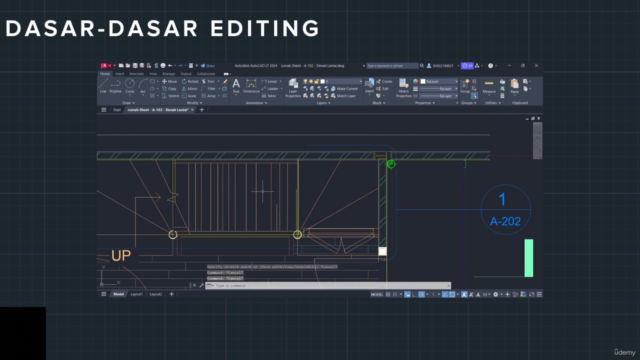Click the Fillet tool
Screen dimensions: 640x360
tap(208, 89)
